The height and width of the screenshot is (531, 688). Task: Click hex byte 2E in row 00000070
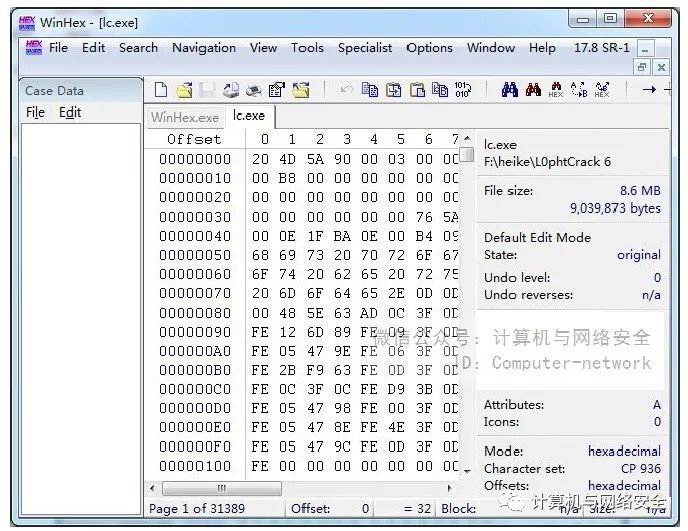point(396,293)
